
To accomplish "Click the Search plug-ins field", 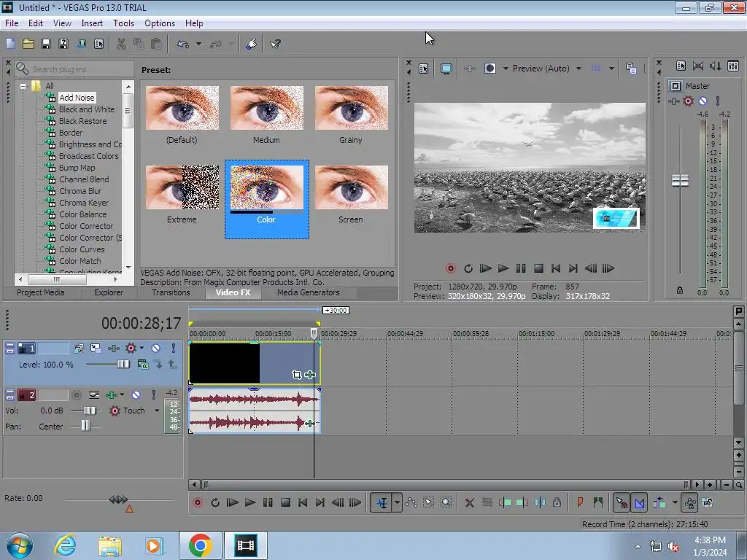I will (x=75, y=69).
